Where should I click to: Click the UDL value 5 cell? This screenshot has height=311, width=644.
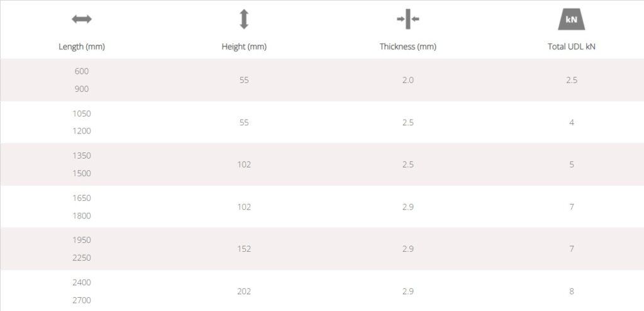571,164
